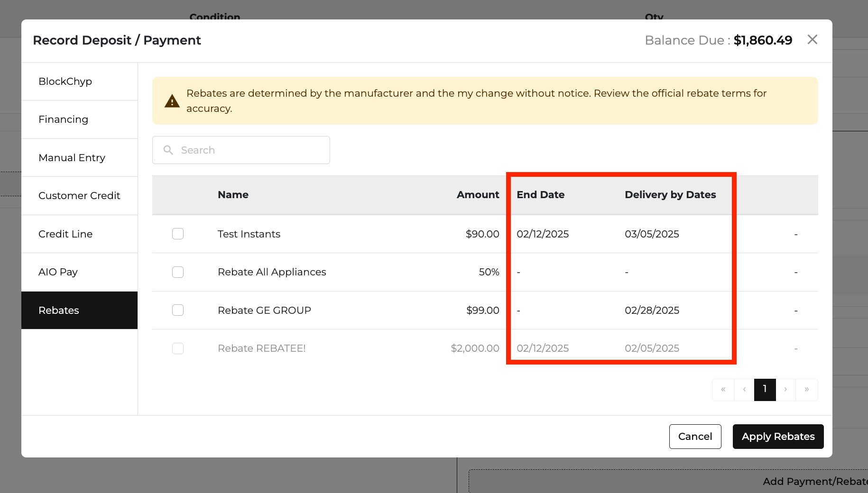Open the Customer Credit tab
This screenshot has width=868, height=493.
(80, 196)
